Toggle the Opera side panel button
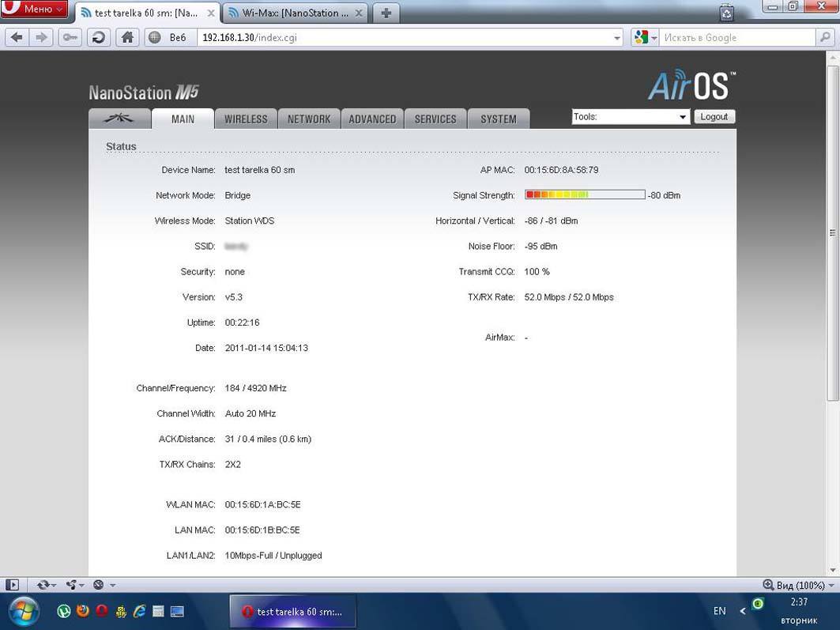Viewport: 840px width, 630px height. point(12,585)
